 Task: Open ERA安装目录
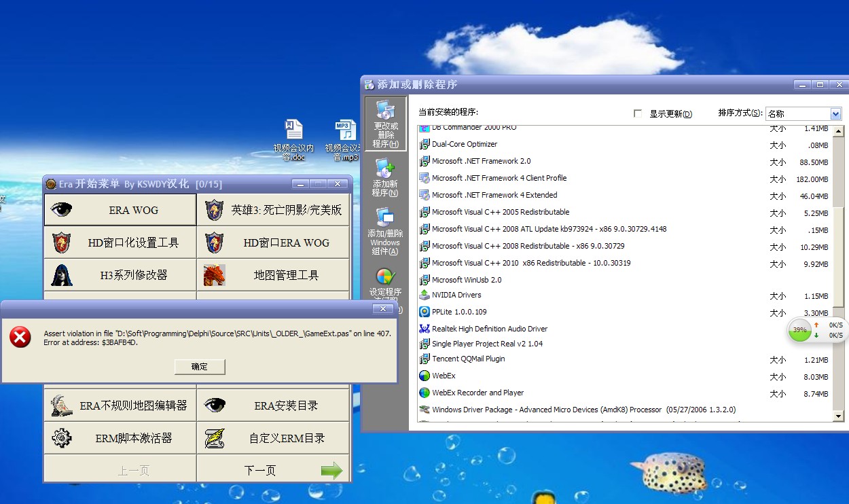(273, 406)
